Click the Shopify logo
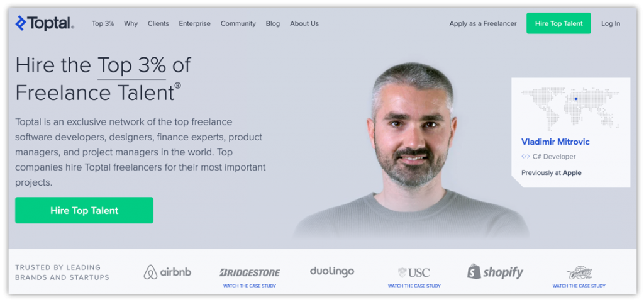Image resolution: width=644 pixels, height=302 pixels. tap(496, 272)
